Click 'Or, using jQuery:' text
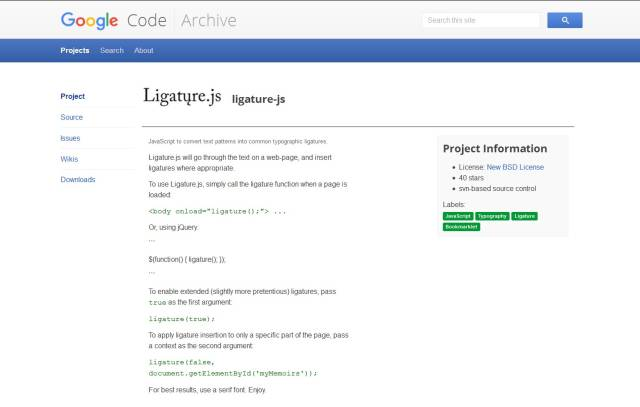 (173, 227)
